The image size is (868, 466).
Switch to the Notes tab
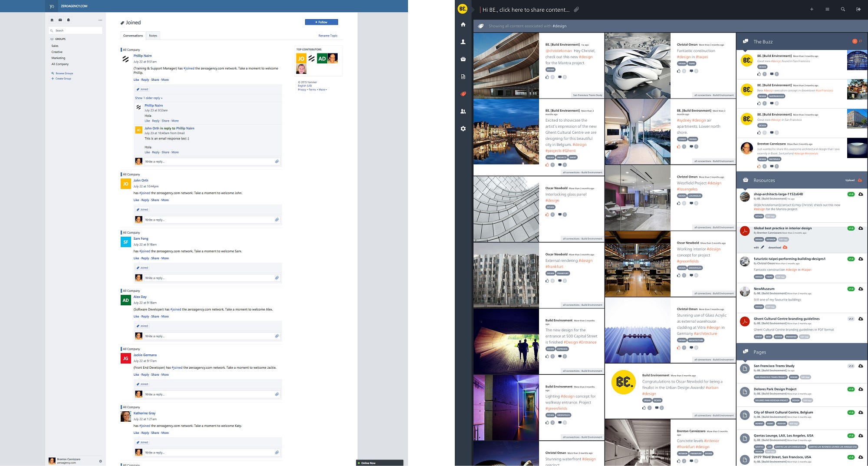click(153, 36)
